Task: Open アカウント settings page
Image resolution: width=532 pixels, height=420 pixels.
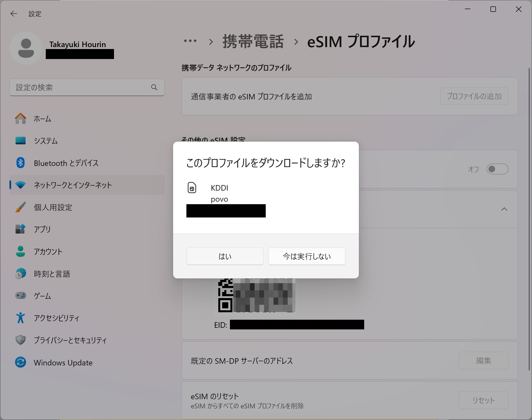Action: [x=87, y=251]
